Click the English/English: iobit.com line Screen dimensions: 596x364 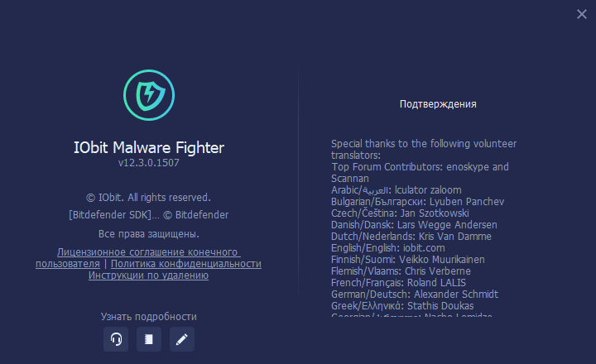coord(387,248)
